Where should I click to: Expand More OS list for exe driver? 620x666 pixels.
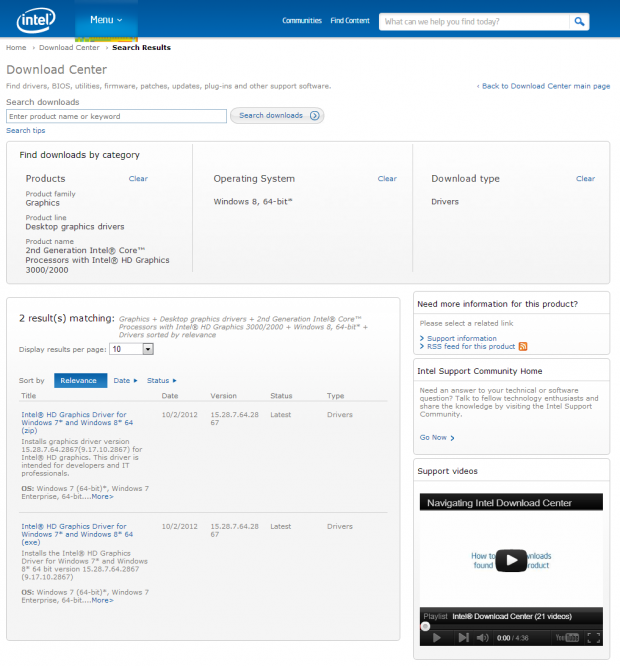[x=102, y=600]
